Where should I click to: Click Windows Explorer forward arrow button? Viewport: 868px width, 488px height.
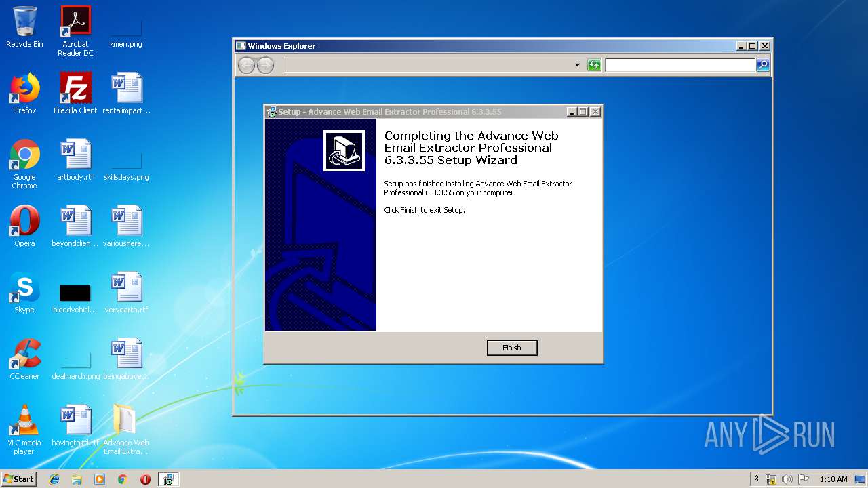click(265, 65)
